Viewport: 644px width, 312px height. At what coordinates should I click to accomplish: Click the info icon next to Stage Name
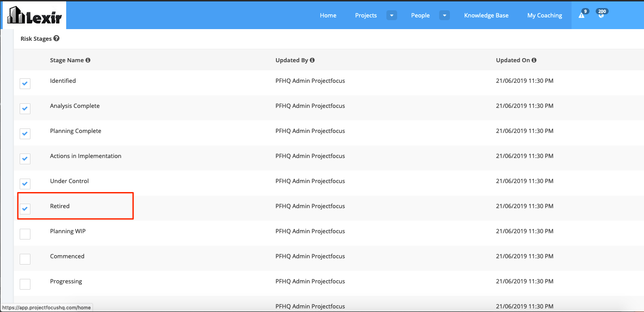[x=88, y=60]
